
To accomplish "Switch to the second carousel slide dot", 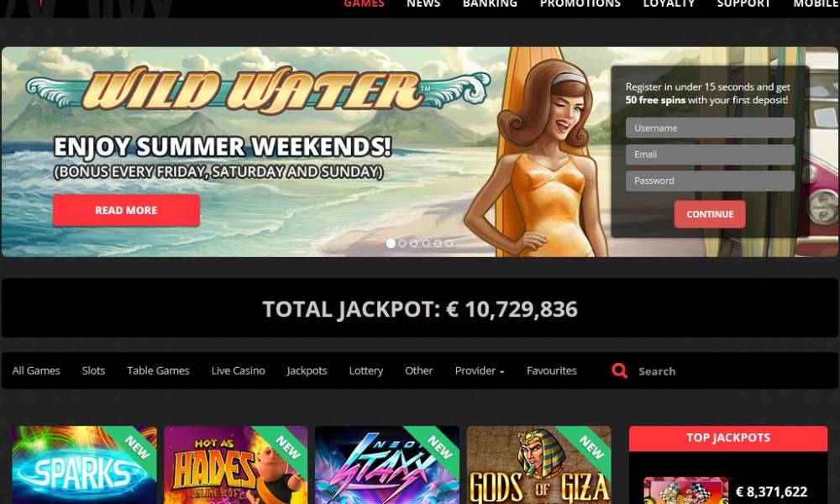I will [x=402, y=243].
